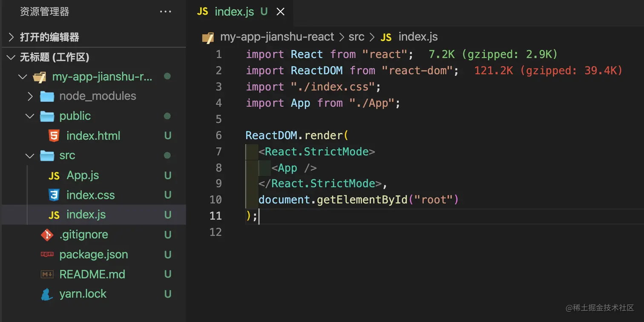Open Explorer more actions ellipsis menu

click(x=165, y=11)
